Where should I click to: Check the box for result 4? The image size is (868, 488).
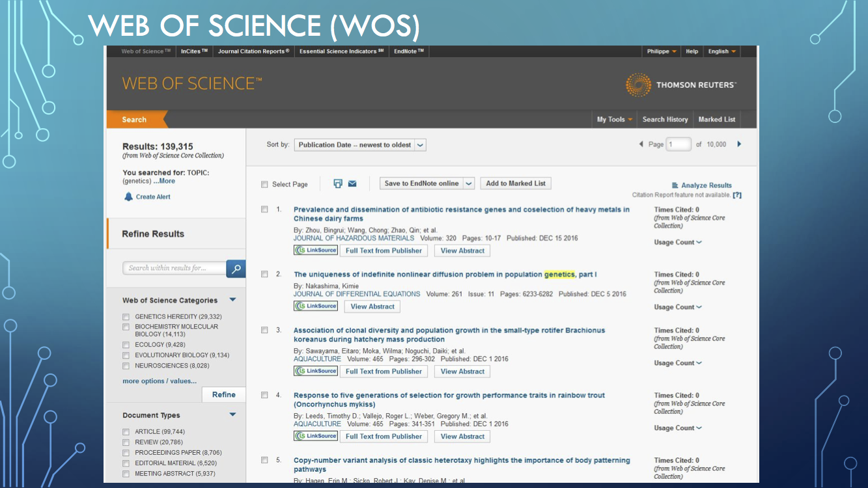(x=264, y=395)
